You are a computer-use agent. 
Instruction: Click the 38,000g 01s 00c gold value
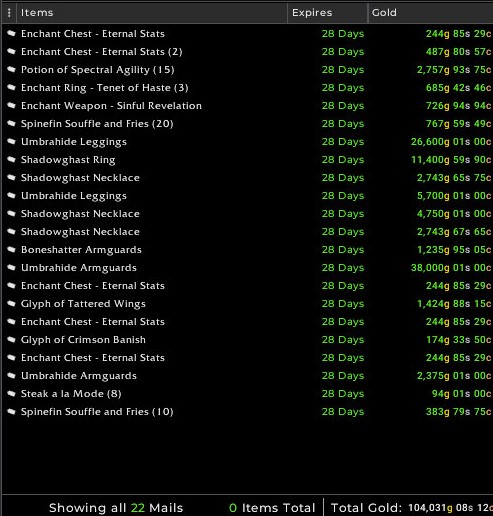click(x=451, y=268)
